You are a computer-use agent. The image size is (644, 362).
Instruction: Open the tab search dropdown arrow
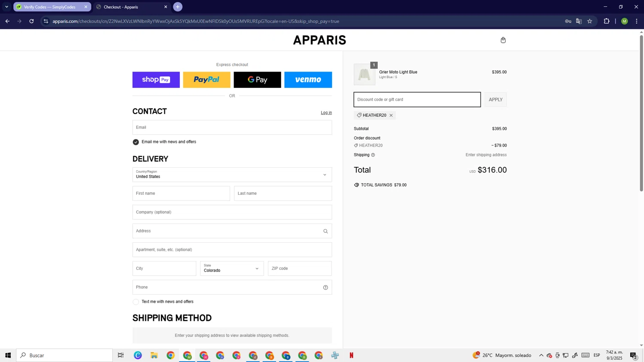tap(6, 7)
